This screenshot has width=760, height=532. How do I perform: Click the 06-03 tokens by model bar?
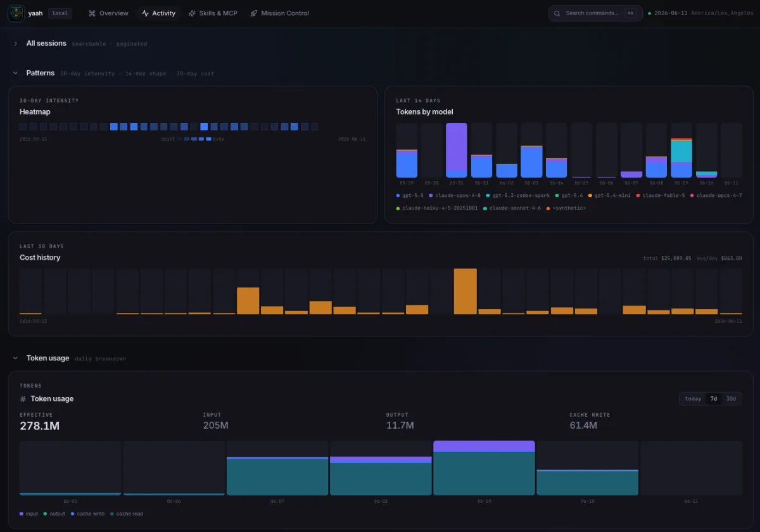coord(531,161)
